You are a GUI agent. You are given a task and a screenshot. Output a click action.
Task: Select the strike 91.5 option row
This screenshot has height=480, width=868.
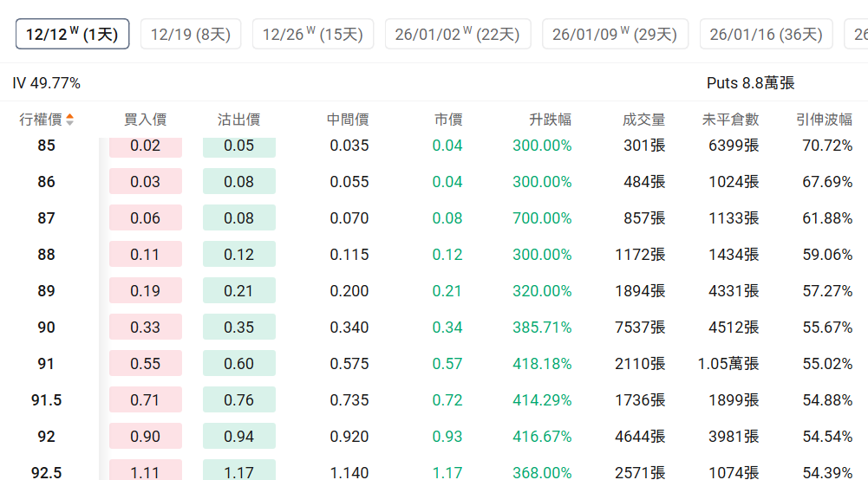click(47, 400)
